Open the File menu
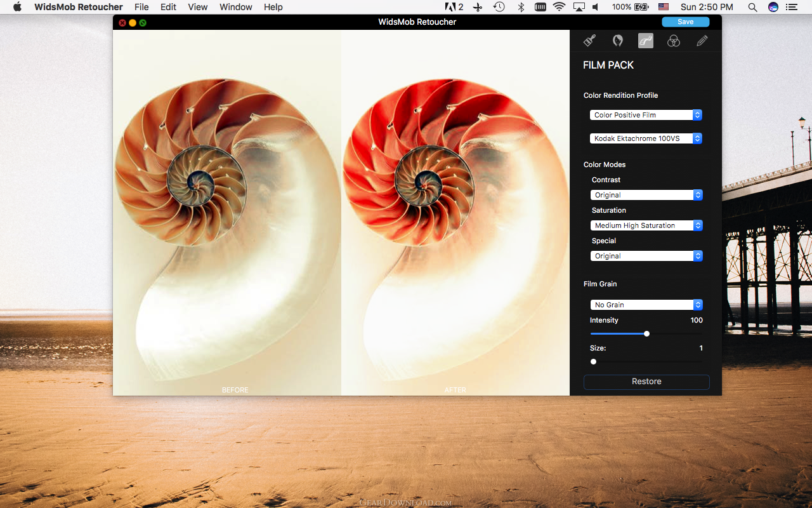The height and width of the screenshot is (508, 812). tap(141, 7)
